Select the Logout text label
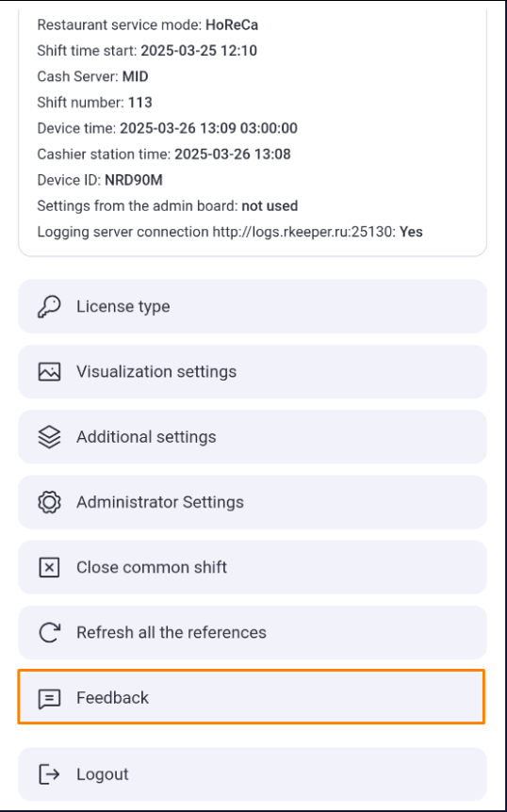This screenshot has width=507, height=812. 103,774
